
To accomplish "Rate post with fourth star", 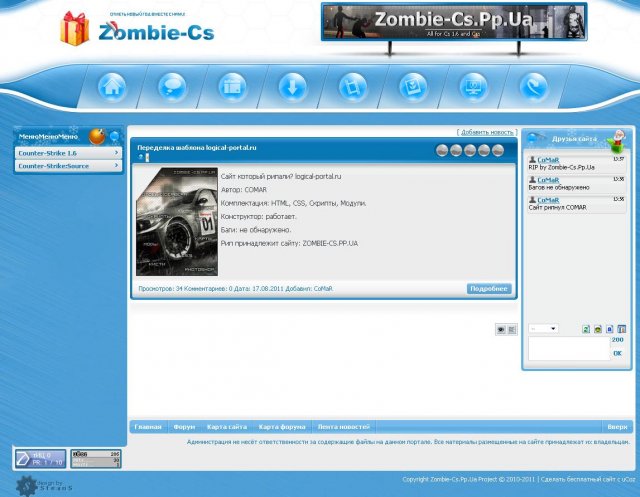I will (484, 151).
